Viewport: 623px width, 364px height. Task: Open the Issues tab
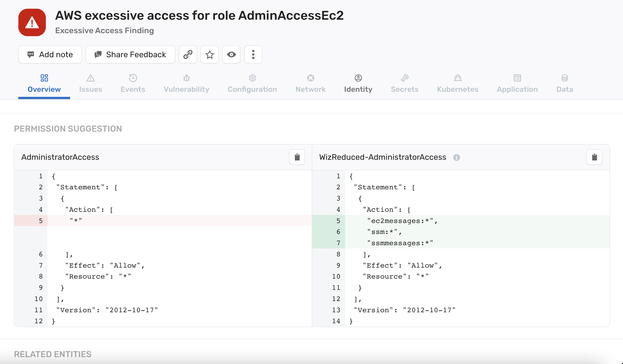point(91,84)
